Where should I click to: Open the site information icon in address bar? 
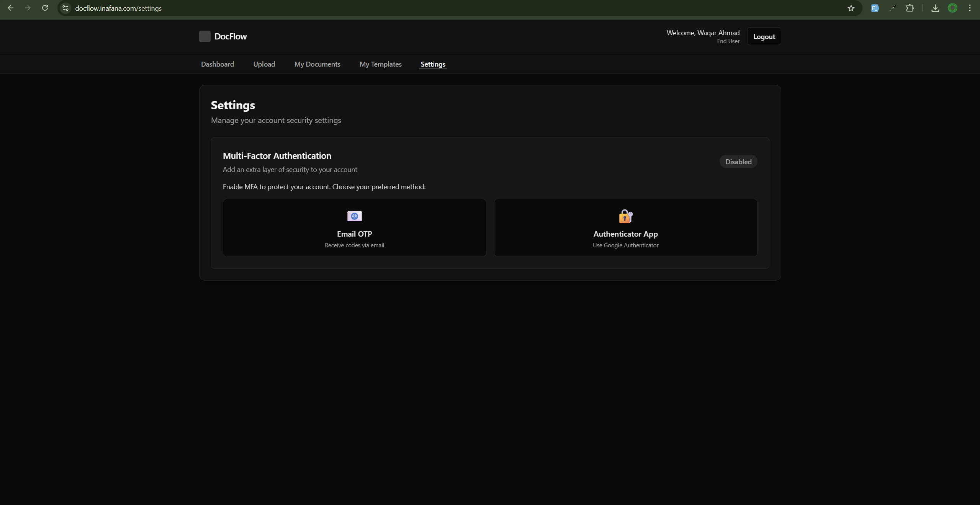pos(65,8)
